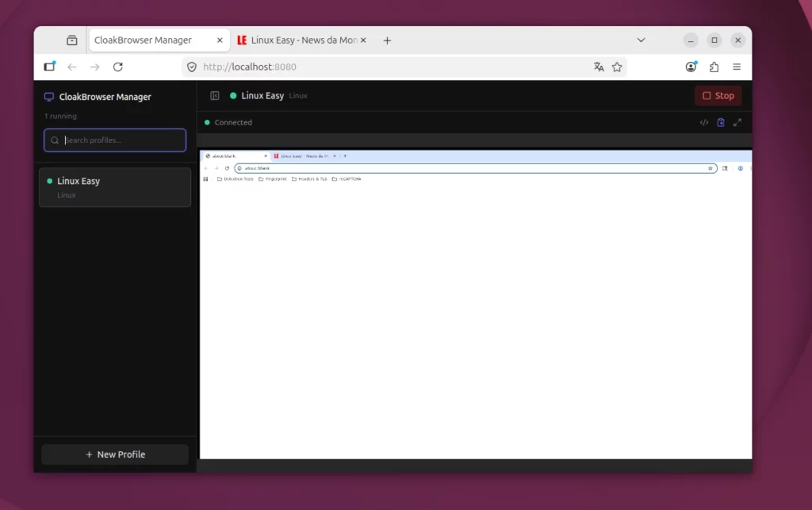Click the Connected status text
Image resolution: width=812 pixels, height=510 pixels.
(x=233, y=123)
